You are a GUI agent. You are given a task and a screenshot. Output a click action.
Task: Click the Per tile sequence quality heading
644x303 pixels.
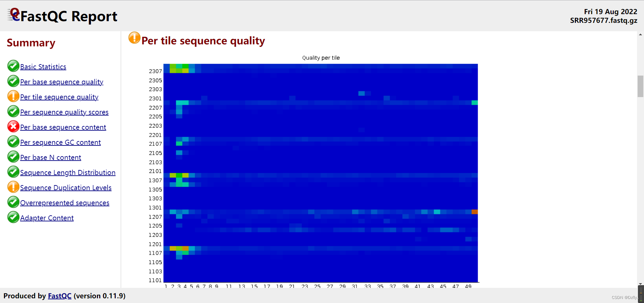click(203, 41)
